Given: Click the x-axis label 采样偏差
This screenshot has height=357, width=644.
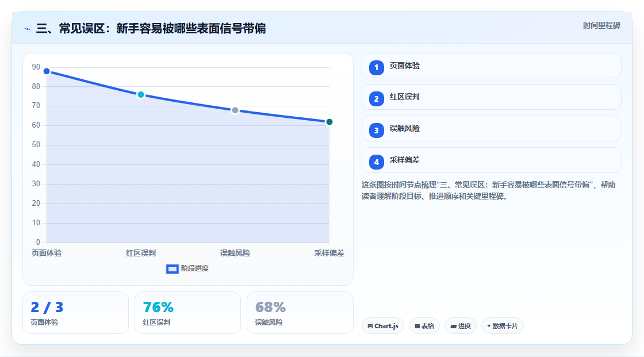Looking at the screenshot, I should pos(329,253).
